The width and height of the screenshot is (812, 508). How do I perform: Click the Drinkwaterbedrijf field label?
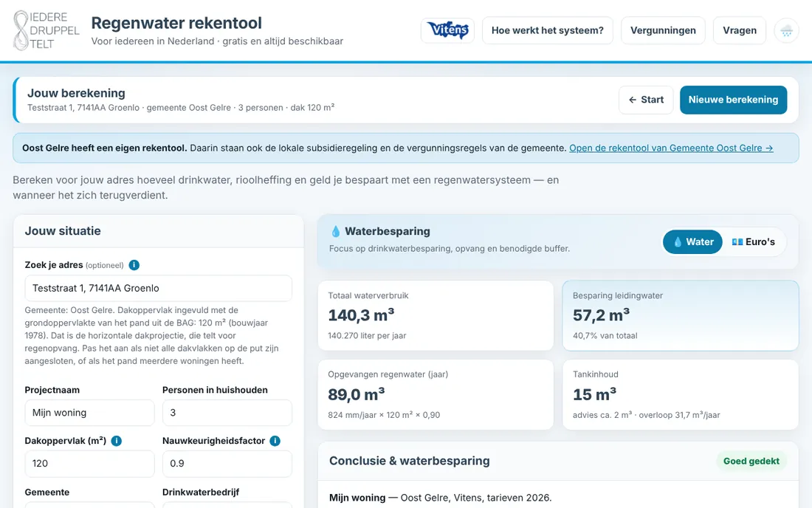201,492
